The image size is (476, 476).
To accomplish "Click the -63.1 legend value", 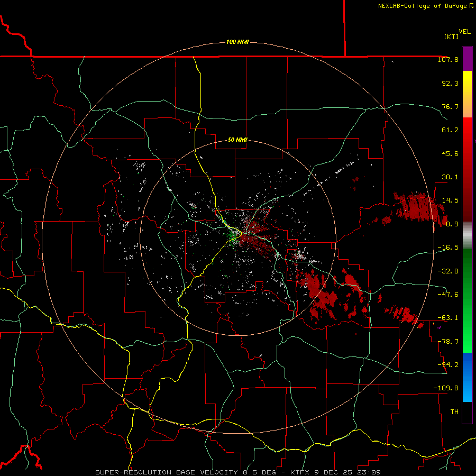I will click(448, 318).
